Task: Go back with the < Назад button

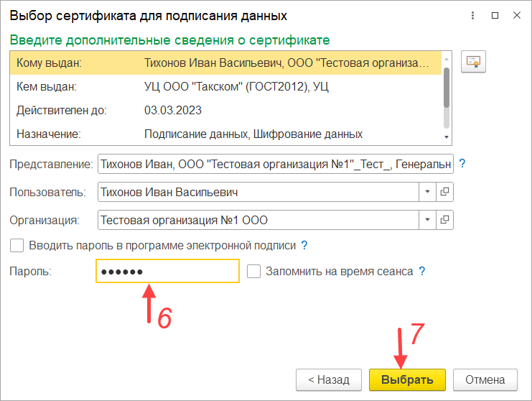Action: point(328,379)
